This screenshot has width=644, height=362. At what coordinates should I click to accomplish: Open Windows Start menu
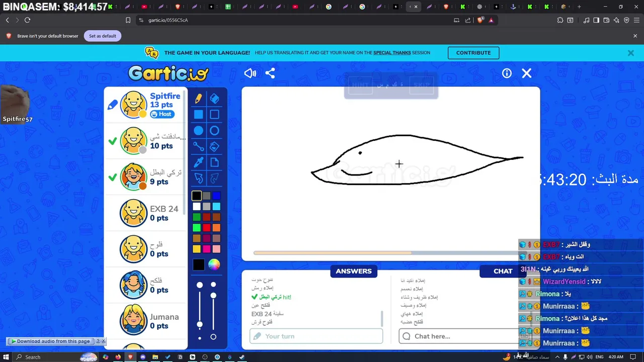6,357
